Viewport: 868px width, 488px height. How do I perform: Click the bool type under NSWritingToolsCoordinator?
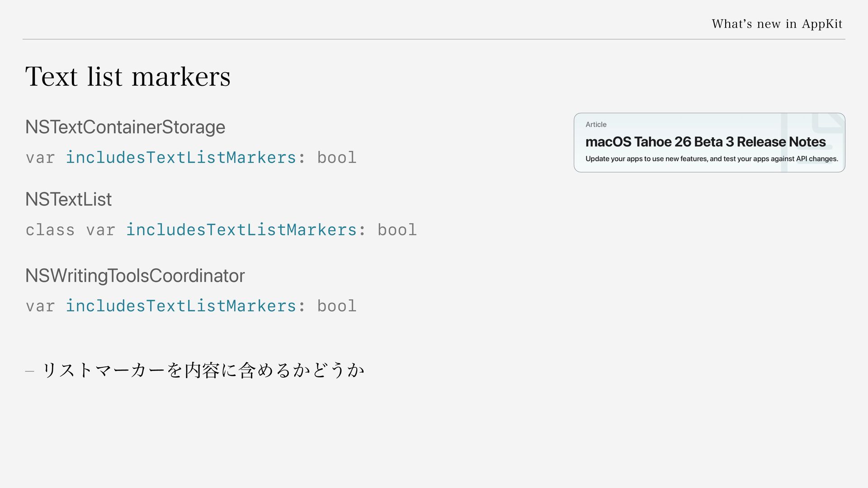tap(337, 306)
